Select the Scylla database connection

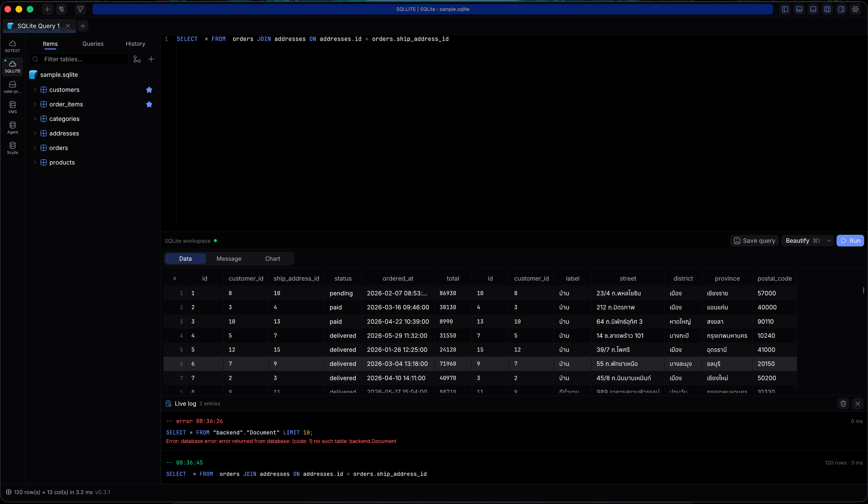(12, 148)
